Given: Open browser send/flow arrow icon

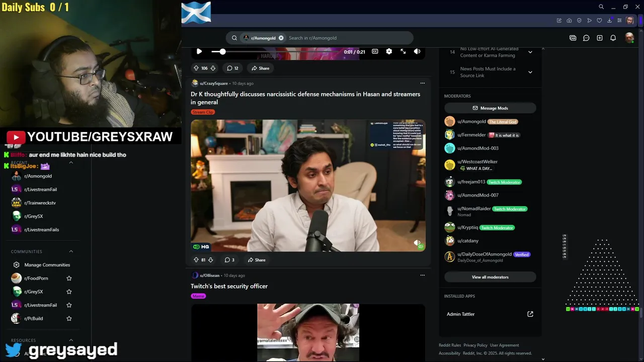Looking at the screenshot, I should (x=589, y=21).
